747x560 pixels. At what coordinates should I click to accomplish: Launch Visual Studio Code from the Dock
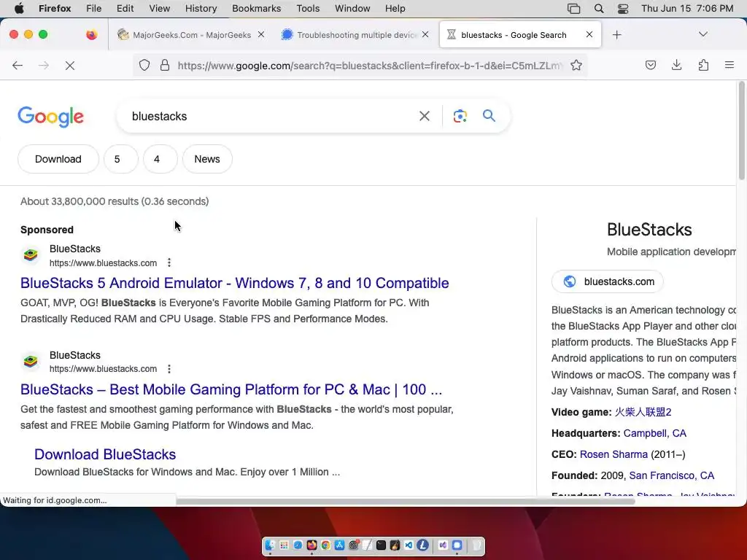pyautogui.click(x=409, y=545)
